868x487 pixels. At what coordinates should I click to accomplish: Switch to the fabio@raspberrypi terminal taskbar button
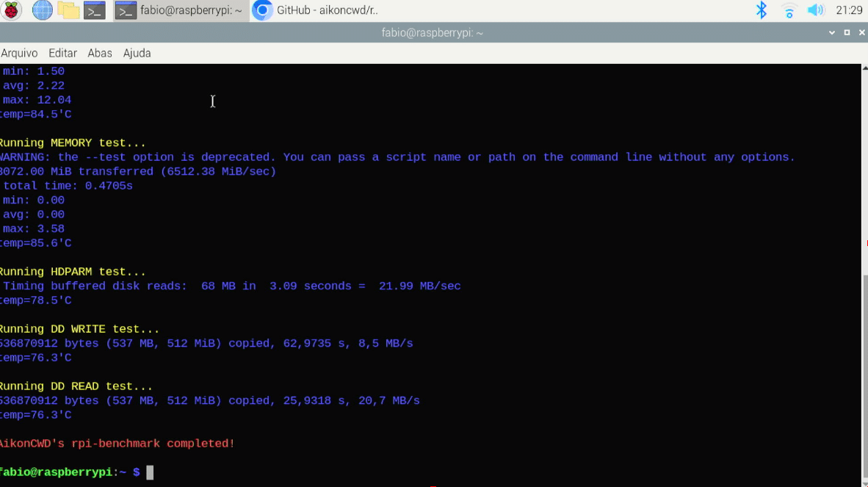181,10
